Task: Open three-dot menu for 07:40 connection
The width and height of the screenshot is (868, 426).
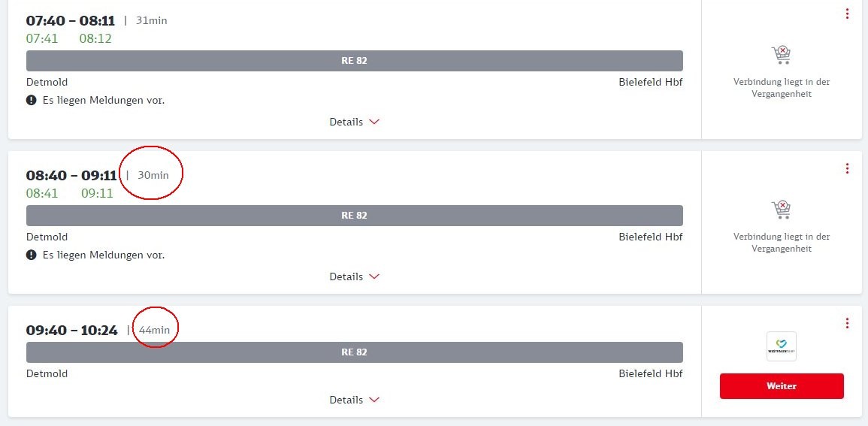Action: [847, 14]
